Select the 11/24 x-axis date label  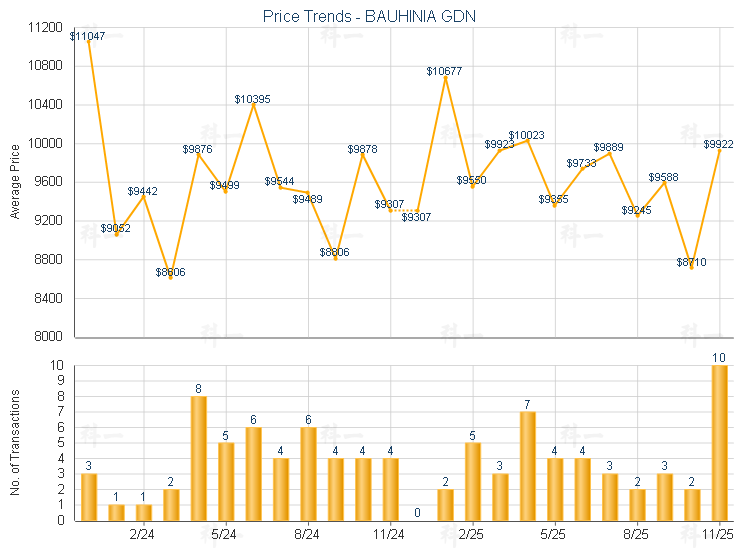pyautogui.click(x=390, y=535)
